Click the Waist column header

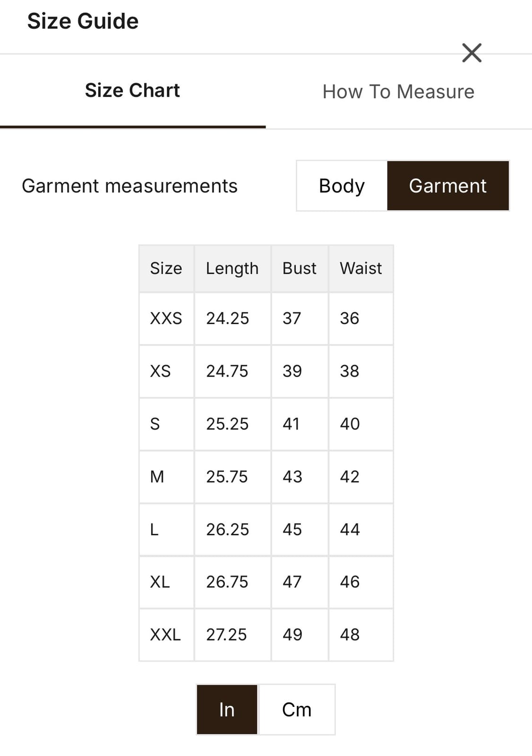pyautogui.click(x=360, y=268)
